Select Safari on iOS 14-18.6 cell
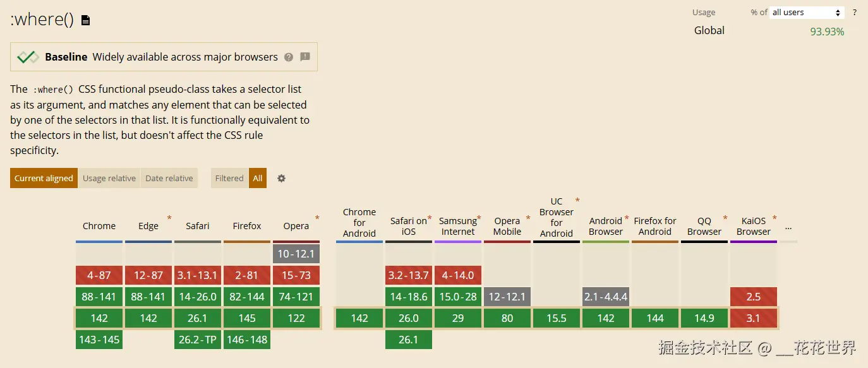Image resolution: width=868 pixels, height=368 pixels. 409,297
